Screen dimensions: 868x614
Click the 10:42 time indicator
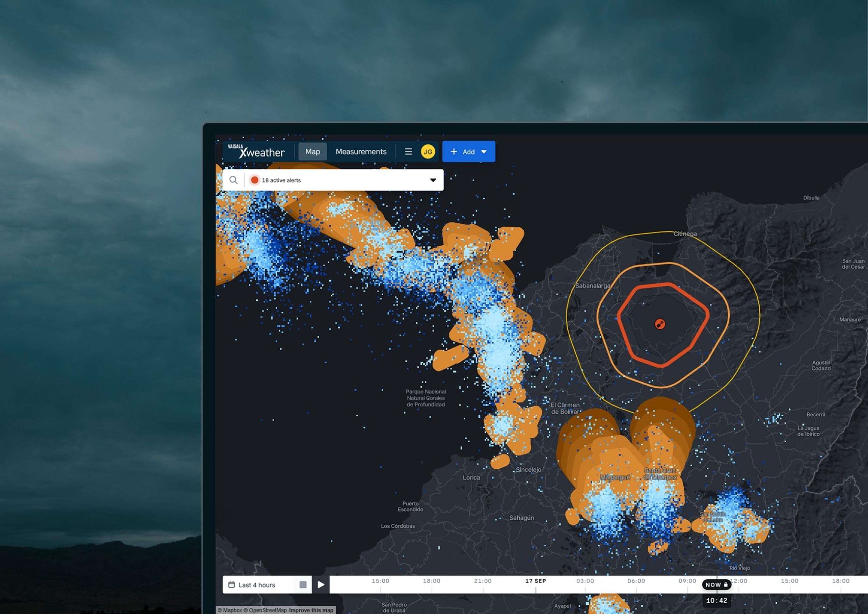(x=716, y=600)
